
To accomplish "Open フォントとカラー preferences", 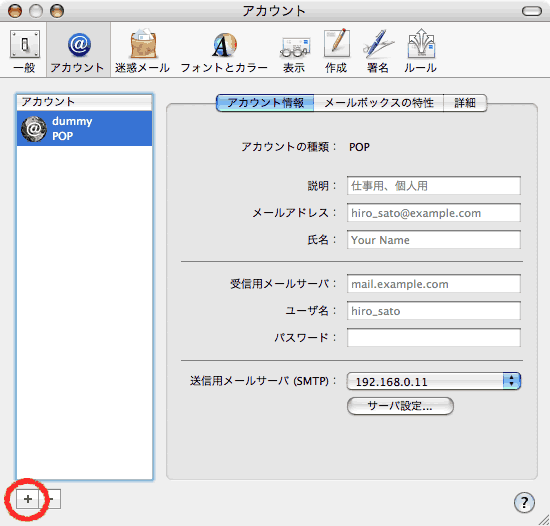I will pos(224,51).
